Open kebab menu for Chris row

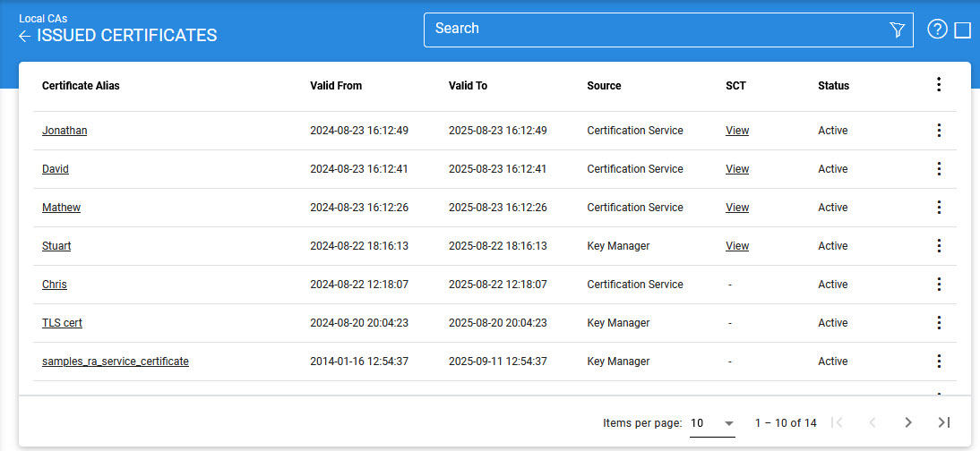[x=939, y=285]
